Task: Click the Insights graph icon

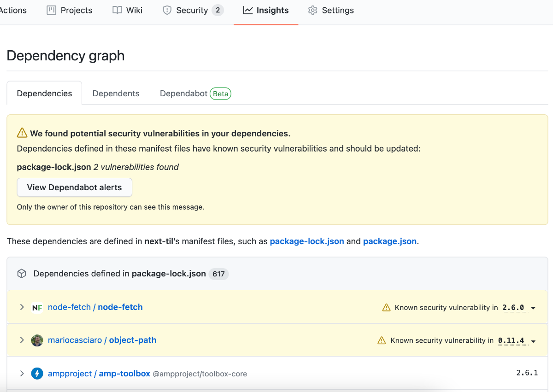Action: [248, 10]
